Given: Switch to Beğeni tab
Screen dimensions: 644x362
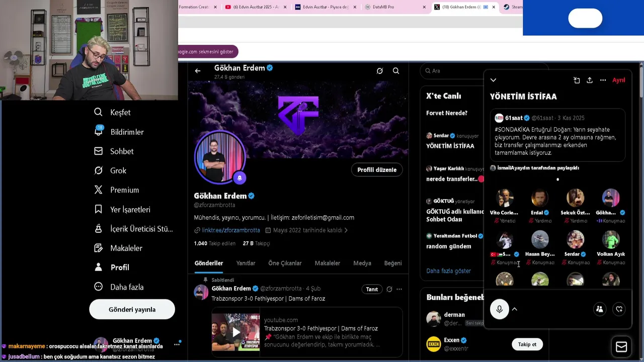Looking at the screenshot, I should [393, 263].
